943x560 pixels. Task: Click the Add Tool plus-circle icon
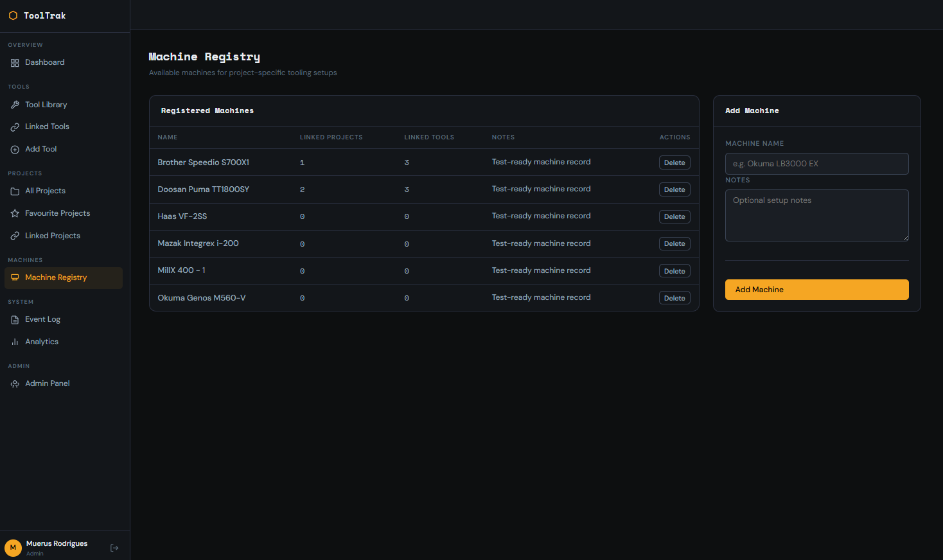pos(15,150)
